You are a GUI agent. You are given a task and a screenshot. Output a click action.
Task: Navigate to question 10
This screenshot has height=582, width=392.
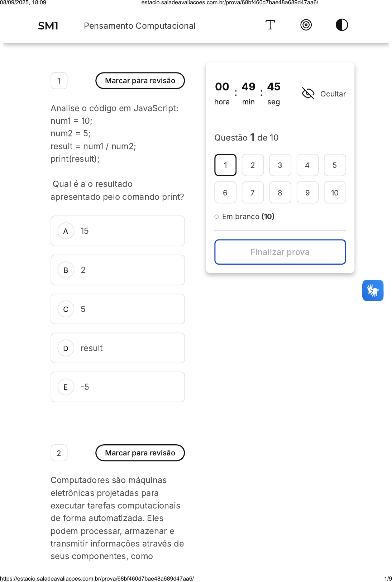(335, 193)
